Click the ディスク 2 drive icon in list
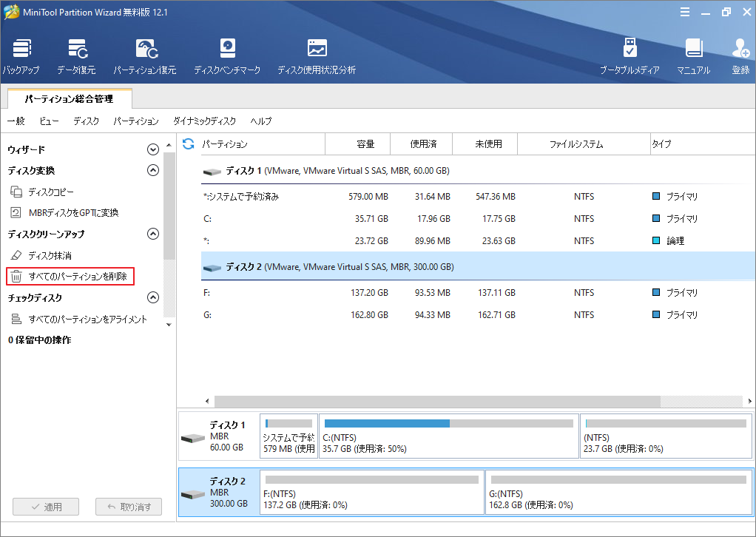This screenshot has height=537, width=756. pyautogui.click(x=212, y=268)
